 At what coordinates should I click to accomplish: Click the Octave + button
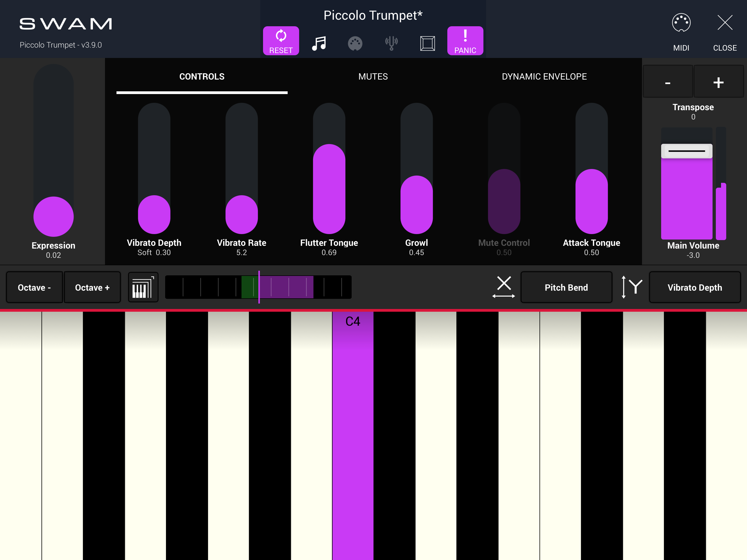click(92, 287)
